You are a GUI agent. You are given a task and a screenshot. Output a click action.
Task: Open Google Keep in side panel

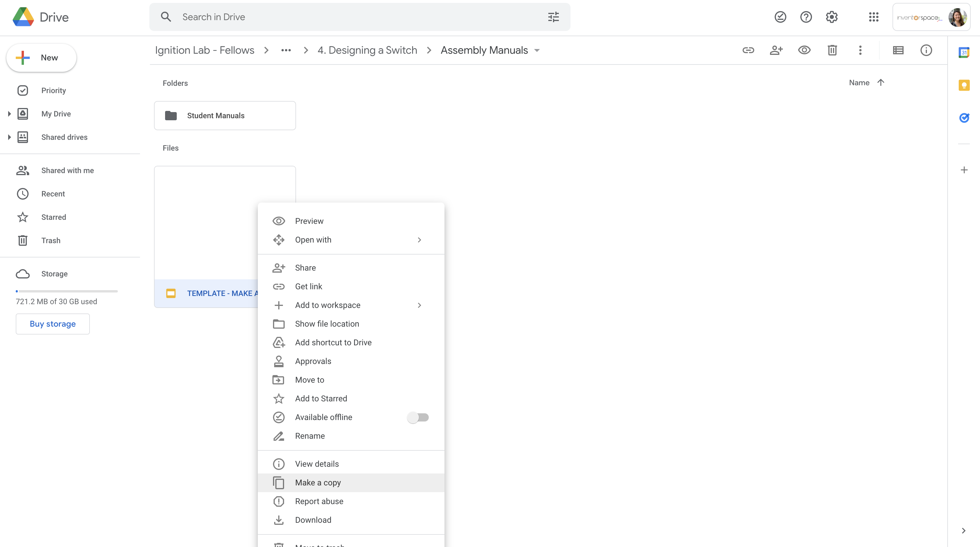click(964, 85)
